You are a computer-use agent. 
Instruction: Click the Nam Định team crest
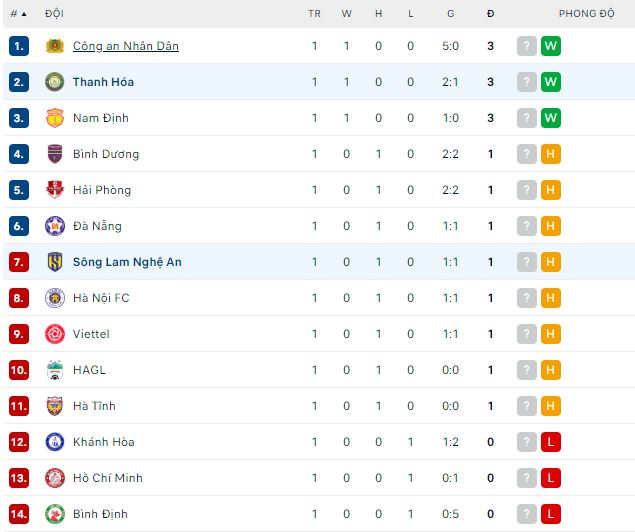(55, 118)
